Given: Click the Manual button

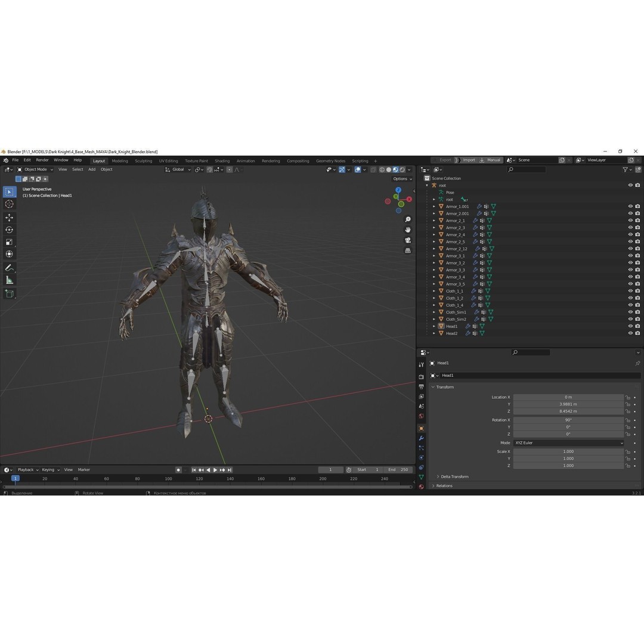Looking at the screenshot, I should 490,160.
